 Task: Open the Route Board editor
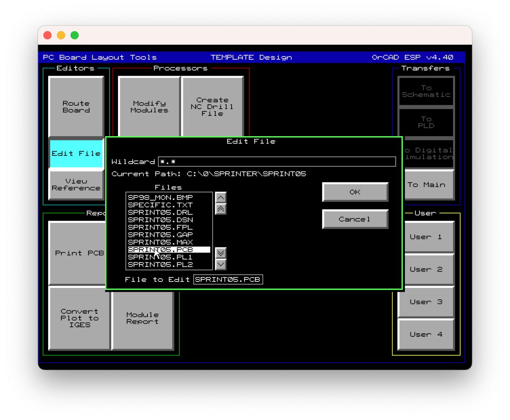pos(76,107)
